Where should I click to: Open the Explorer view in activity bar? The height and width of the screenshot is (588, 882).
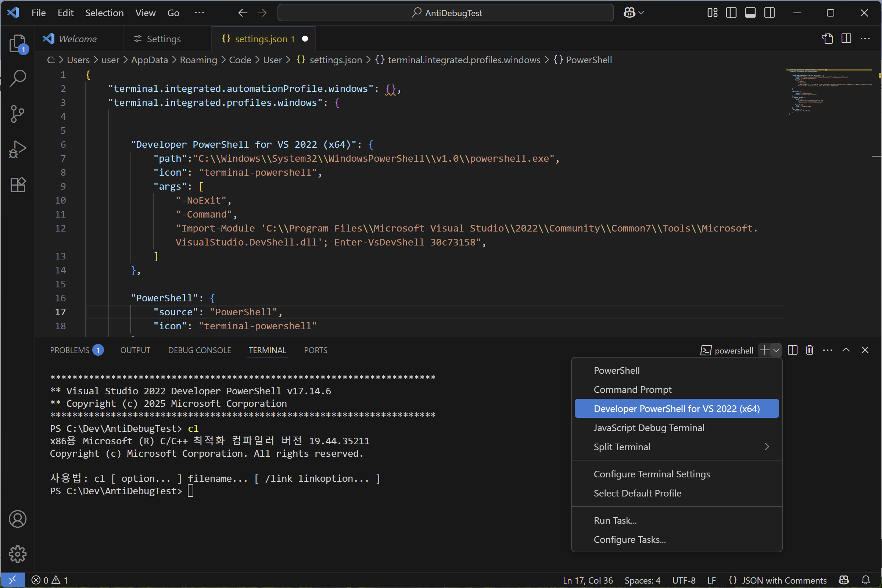17,43
